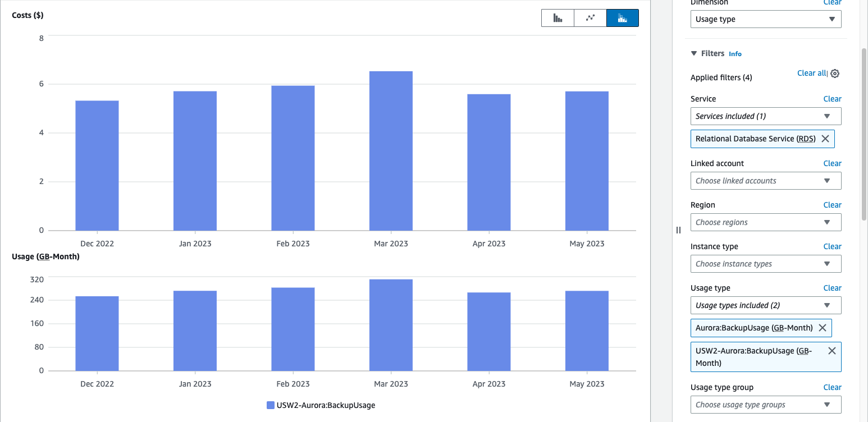Screen dimensions: 868x422
Task: Open the Services included dropdown
Action: (765, 116)
